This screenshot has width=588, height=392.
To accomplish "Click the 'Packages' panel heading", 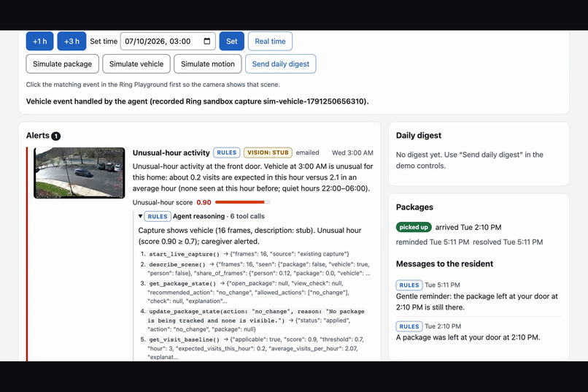I will 414,207.
